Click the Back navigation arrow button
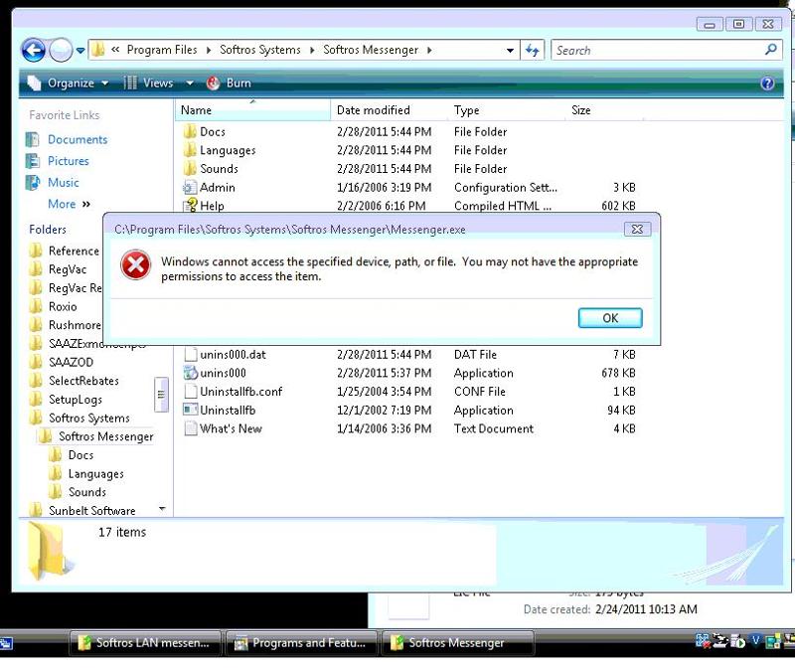This screenshot has width=795, height=672. pyautogui.click(x=34, y=51)
